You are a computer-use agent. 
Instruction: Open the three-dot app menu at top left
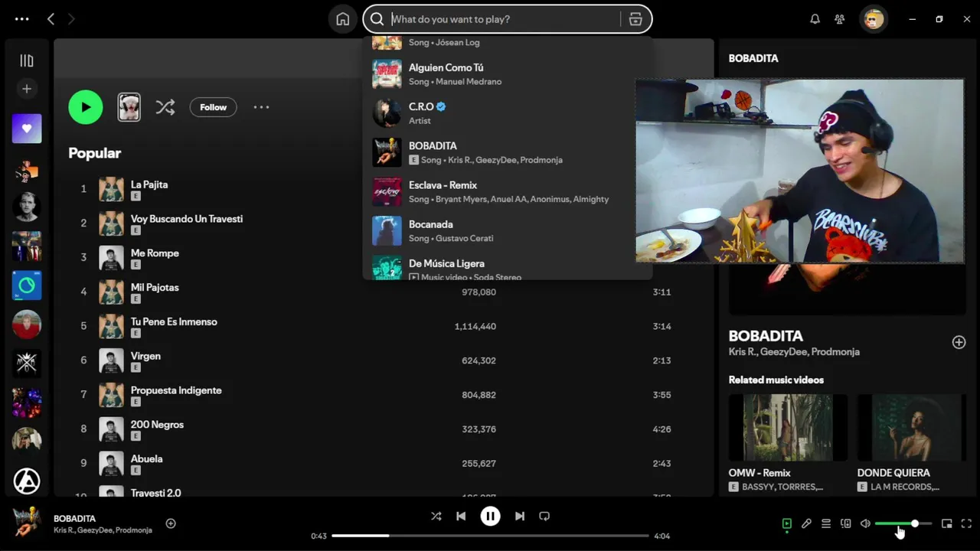click(22, 19)
